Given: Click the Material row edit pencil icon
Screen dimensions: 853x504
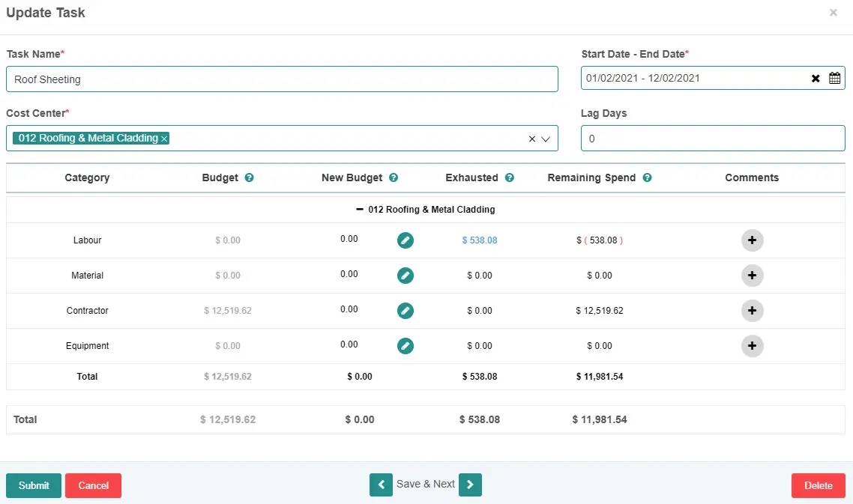Looking at the screenshot, I should click(x=405, y=276).
